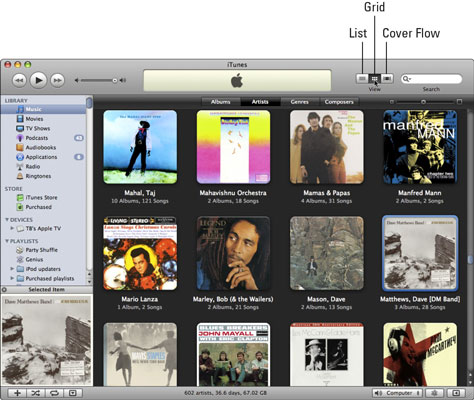Click the library stats status text
The image size is (474, 400).
(x=225, y=393)
